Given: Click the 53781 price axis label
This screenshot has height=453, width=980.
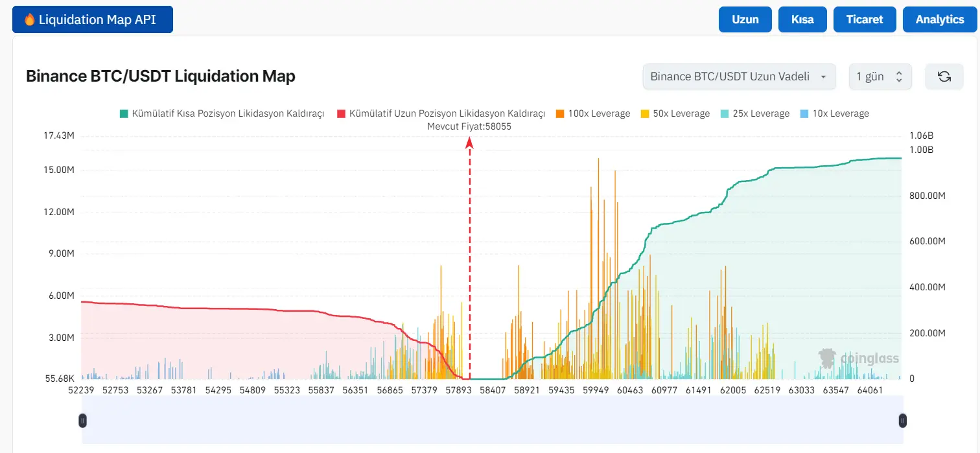Looking at the screenshot, I should click(184, 391).
